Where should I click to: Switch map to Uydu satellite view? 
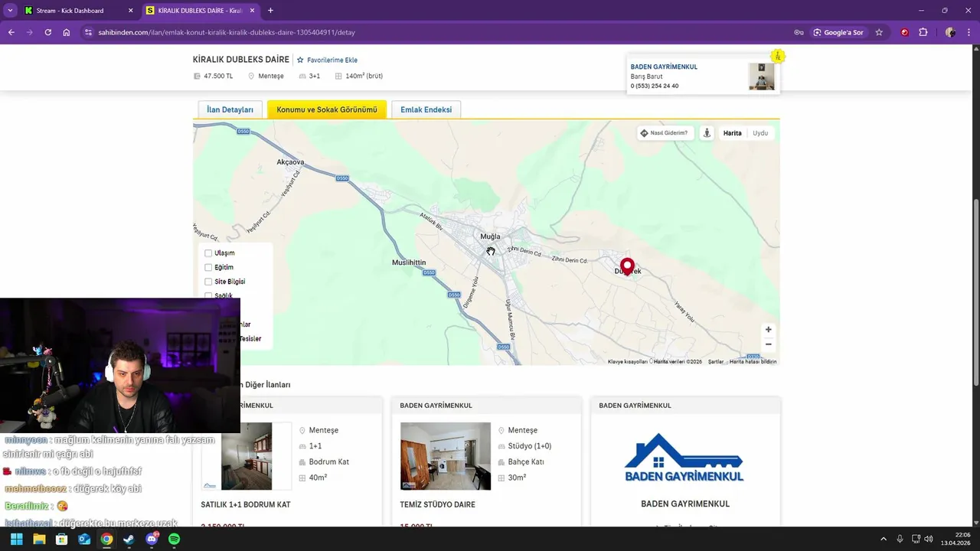pos(760,133)
